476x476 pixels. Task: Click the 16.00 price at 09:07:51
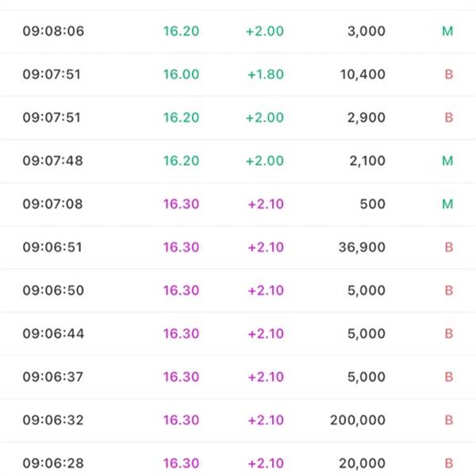point(181,75)
